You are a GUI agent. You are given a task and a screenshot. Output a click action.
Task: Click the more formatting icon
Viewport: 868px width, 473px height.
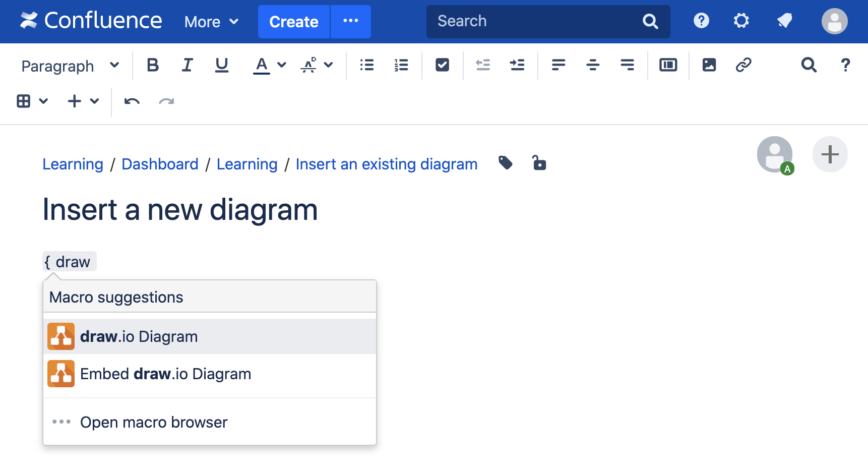click(308, 65)
